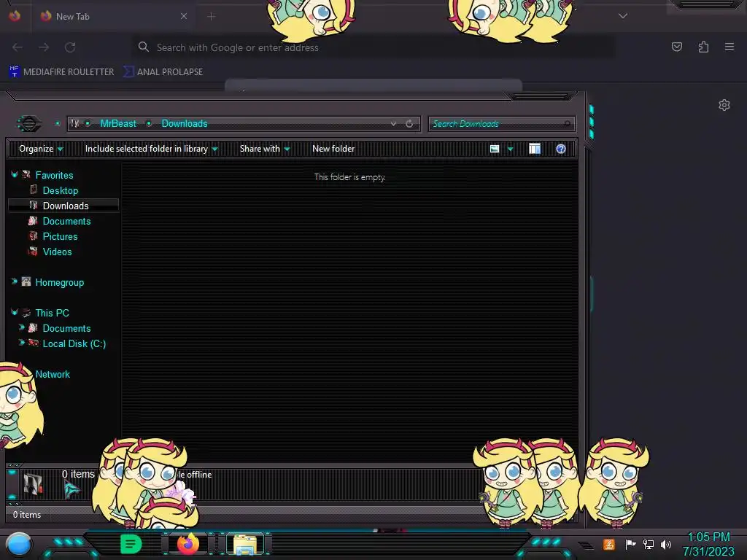Open the Firefox hamburger application menu

(729, 47)
